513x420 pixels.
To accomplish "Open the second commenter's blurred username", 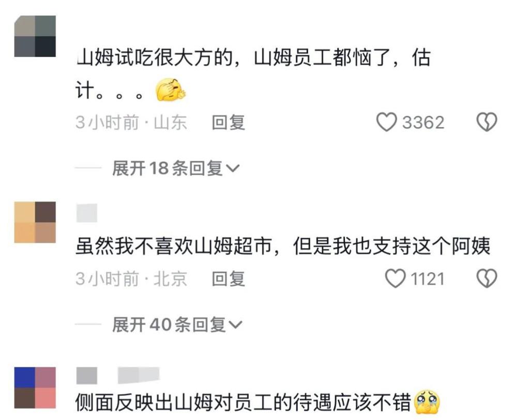I will [x=87, y=213].
